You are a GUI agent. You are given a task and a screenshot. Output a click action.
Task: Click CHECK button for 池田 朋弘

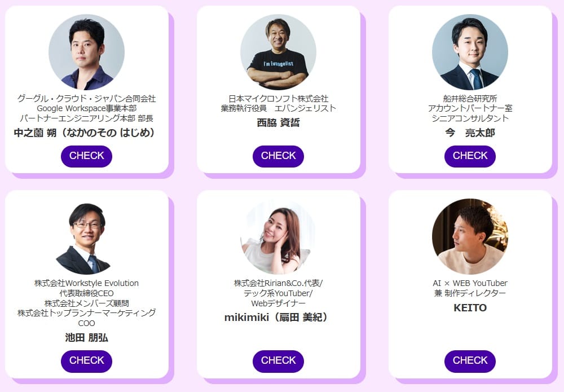pyautogui.click(x=86, y=361)
